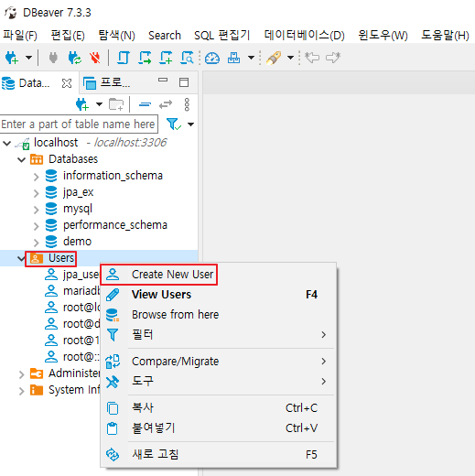Maximize the navigator panel

click(184, 82)
